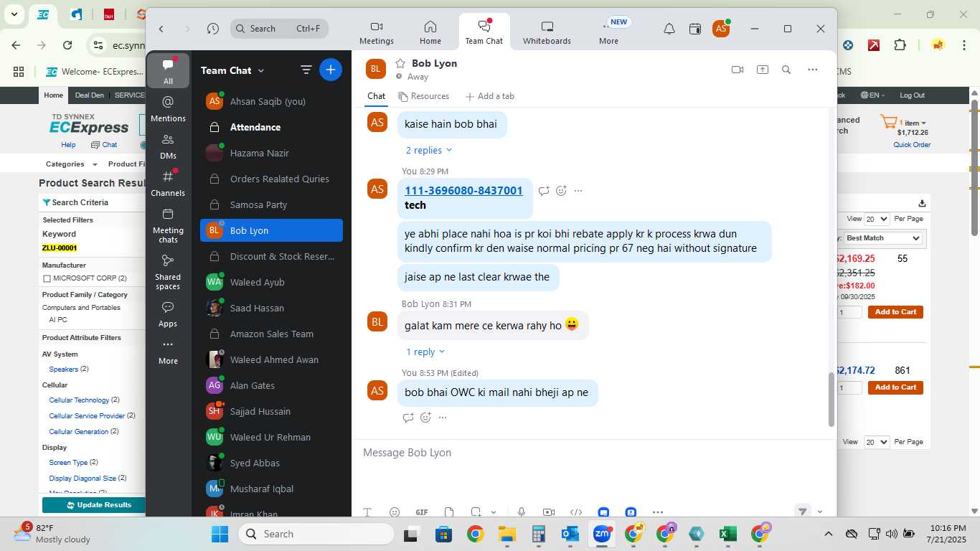Open the emoji picker in the composer
The height and width of the screenshot is (551, 980).
pos(395,512)
